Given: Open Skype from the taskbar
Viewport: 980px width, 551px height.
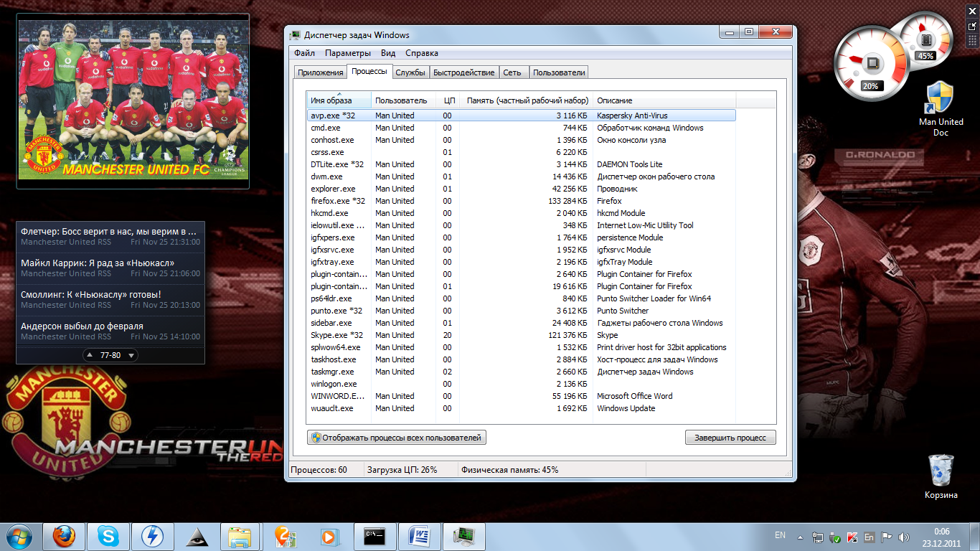Looking at the screenshot, I should pos(108,537).
